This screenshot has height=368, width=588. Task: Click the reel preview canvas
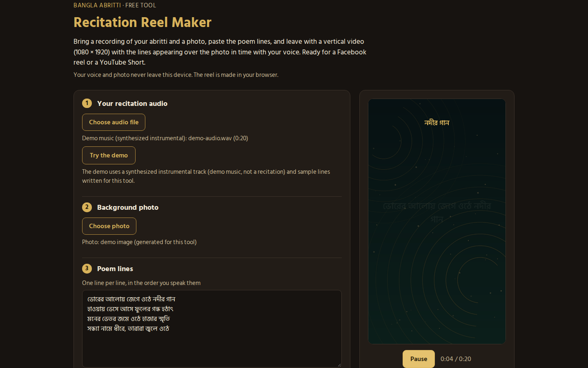click(437, 221)
